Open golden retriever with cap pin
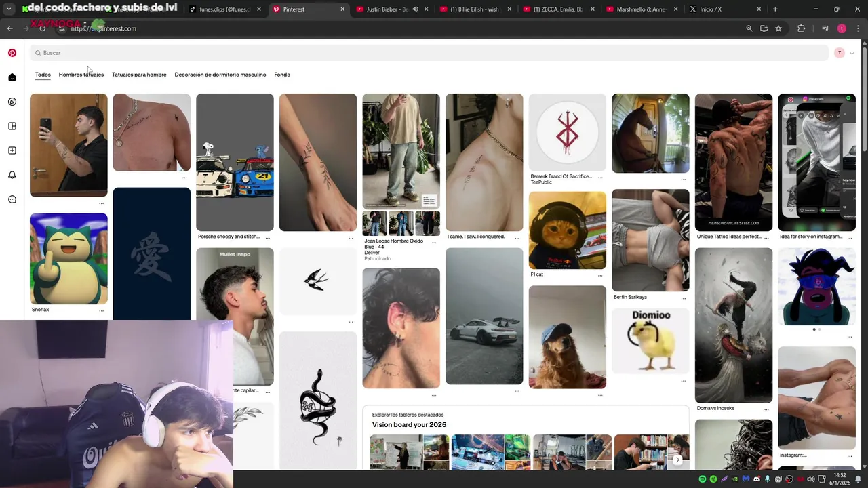Image resolution: width=868 pixels, height=488 pixels. 568,337
